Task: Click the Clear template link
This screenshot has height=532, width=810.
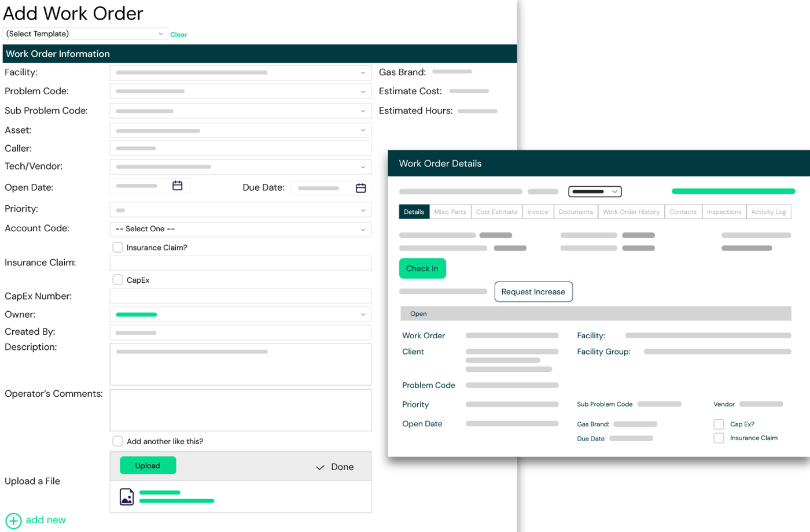Action: coord(179,35)
